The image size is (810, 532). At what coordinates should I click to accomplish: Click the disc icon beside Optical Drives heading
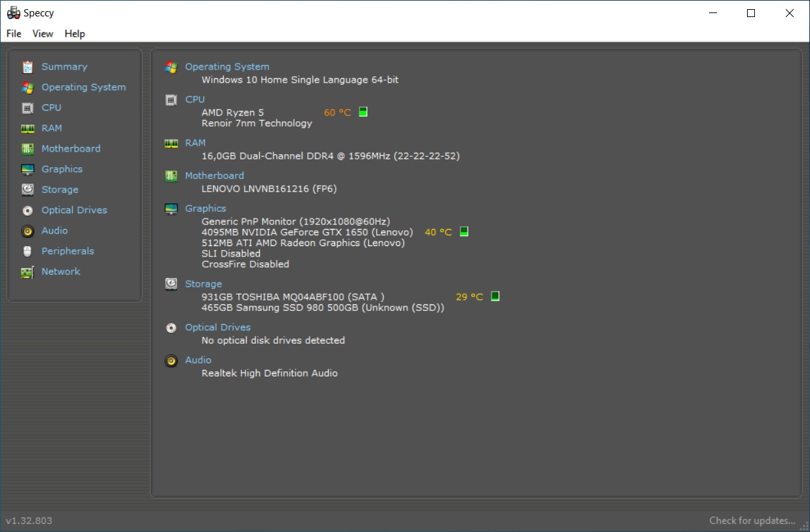(x=171, y=327)
